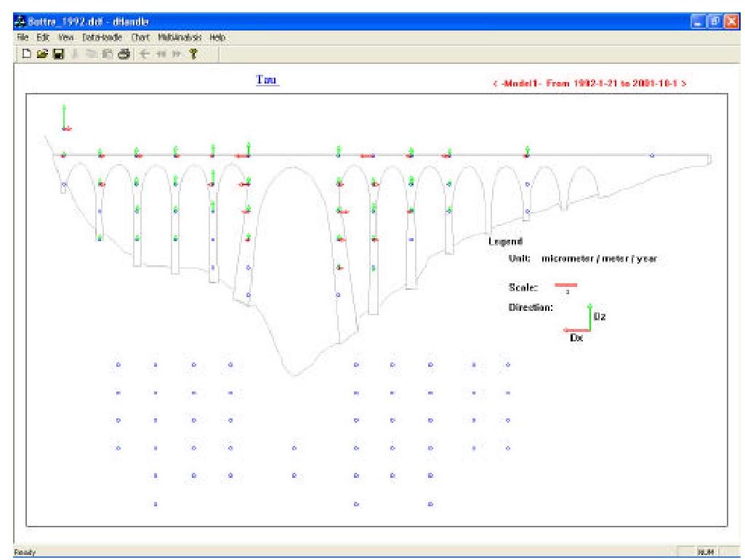
Task: Open the File menu
Action: [x=23, y=37]
